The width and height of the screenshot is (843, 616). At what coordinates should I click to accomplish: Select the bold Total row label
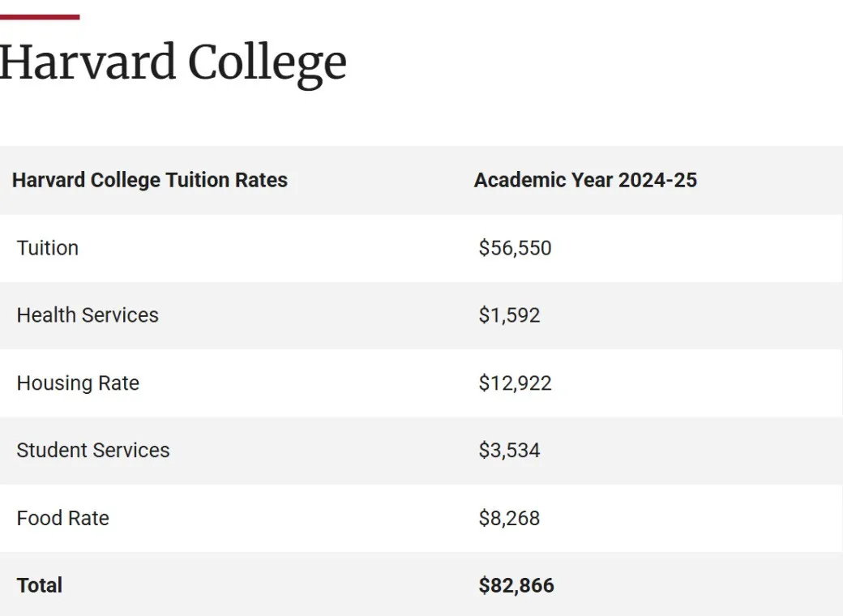tap(39, 586)
